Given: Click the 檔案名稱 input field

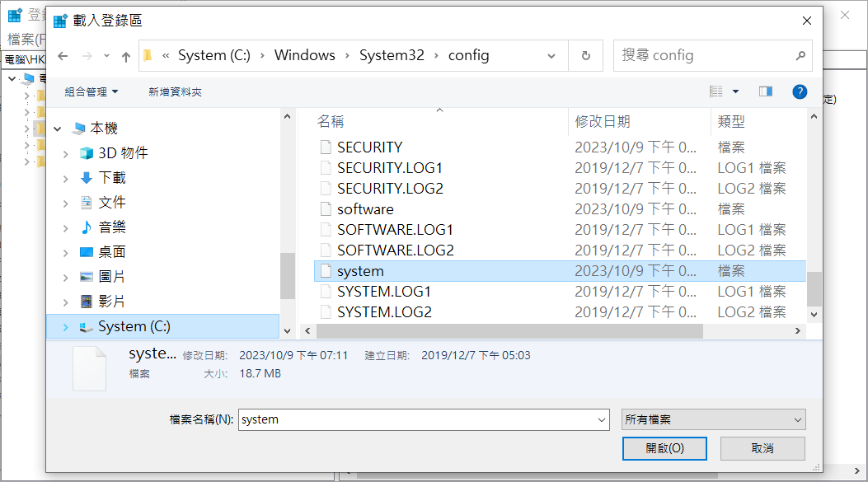Looking at the screenshot, I should click(420, 419).
